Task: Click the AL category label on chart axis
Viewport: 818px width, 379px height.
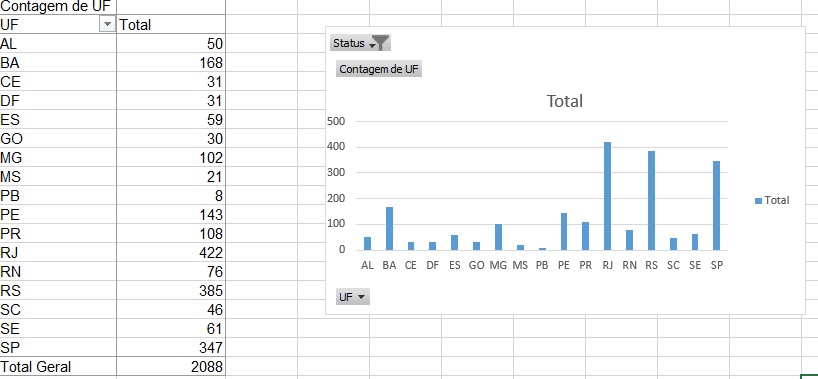Action: (x=367, y=265)
